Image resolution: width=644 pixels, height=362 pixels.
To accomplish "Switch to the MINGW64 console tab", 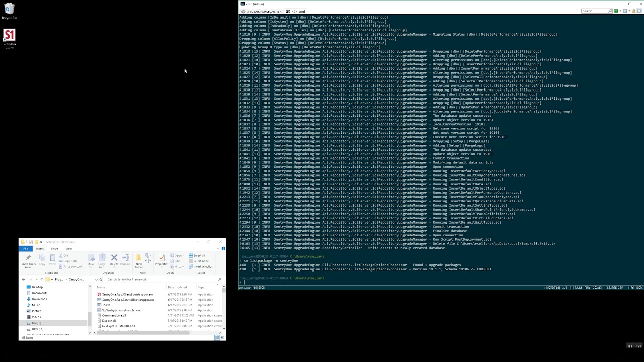I will [x=262, y=11].
